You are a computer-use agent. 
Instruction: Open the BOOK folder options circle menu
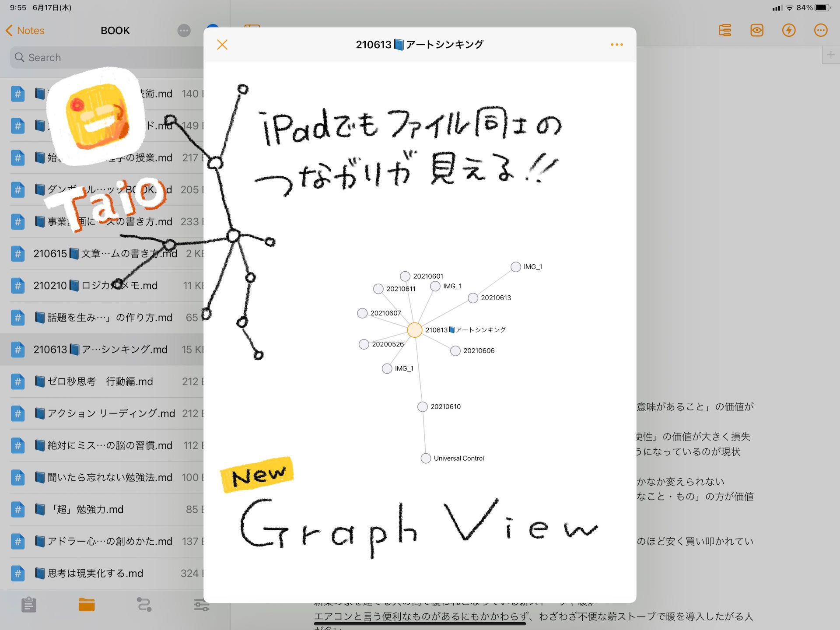pos(184,31)
